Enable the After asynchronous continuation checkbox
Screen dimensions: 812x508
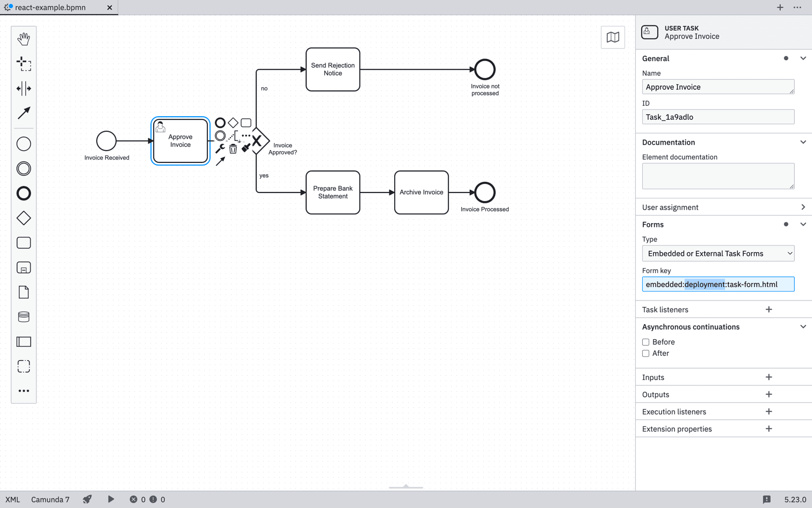click(x=646, y=353)
